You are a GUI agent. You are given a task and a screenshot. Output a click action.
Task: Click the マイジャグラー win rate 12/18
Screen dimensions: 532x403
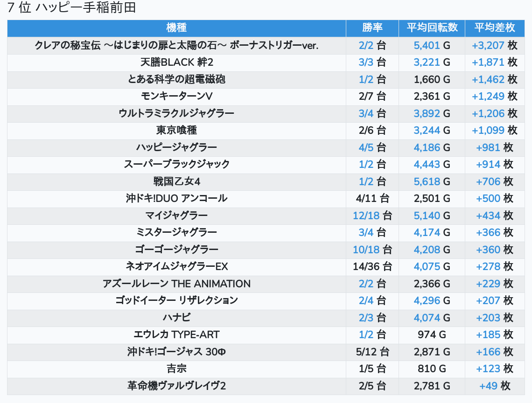coord(366,216)
